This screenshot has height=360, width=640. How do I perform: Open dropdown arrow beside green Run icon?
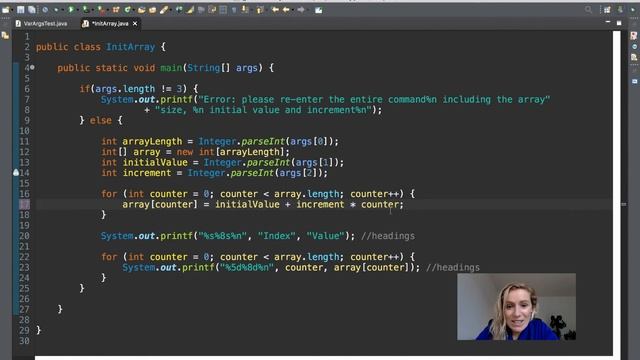point(77,10)
